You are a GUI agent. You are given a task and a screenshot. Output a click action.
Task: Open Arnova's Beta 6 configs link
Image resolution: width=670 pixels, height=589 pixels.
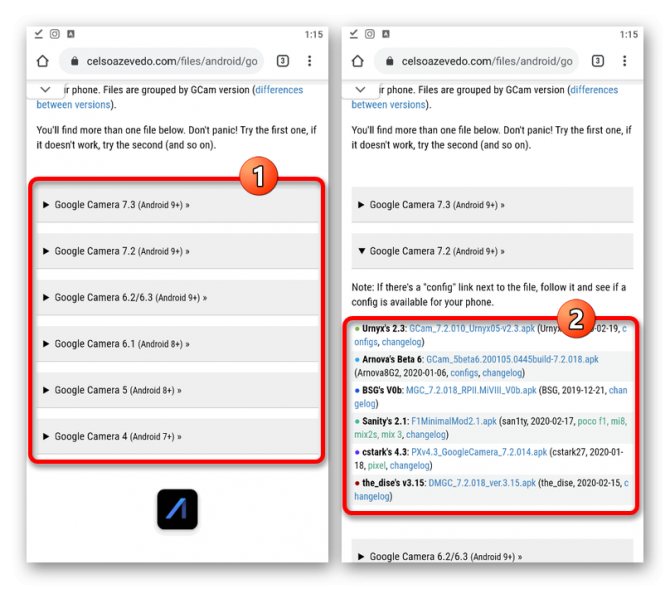point(464,373)
